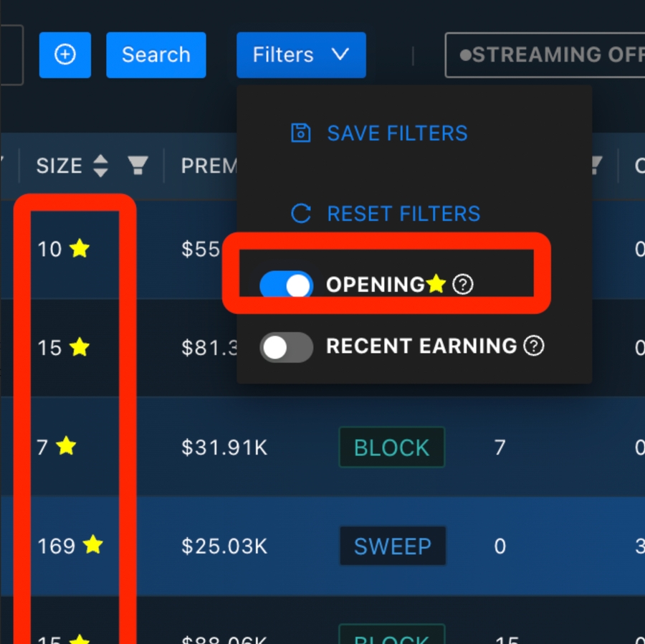The height and width of the screenshot is (644, 645).
Task: Click the SIZE column sort arrows
Action: coord(100,166)
